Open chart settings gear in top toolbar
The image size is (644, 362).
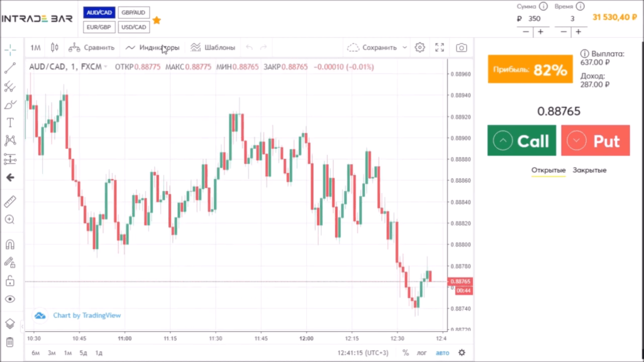[x=420, y=47]
